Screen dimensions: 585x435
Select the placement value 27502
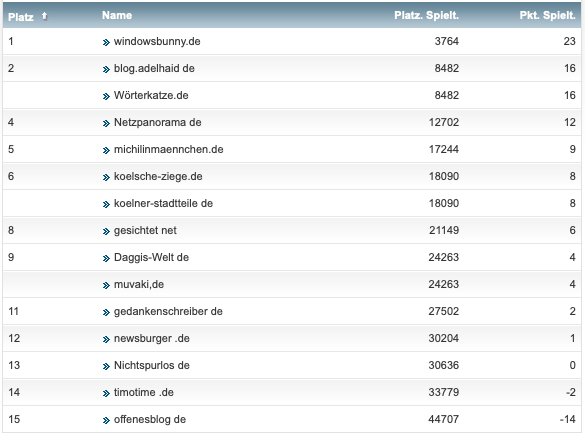coord(444,311)
